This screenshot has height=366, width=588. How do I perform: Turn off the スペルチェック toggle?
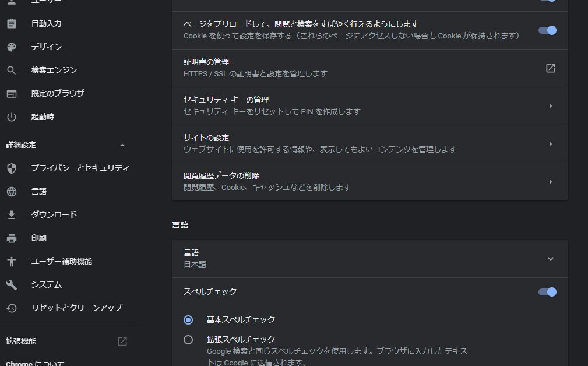[x=548, y=292]
